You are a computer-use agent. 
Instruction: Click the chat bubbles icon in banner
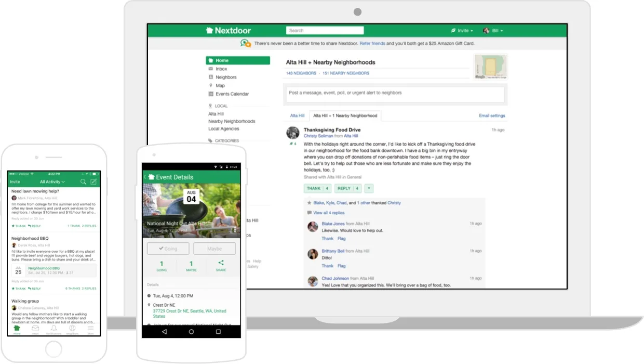pos(245,44)
